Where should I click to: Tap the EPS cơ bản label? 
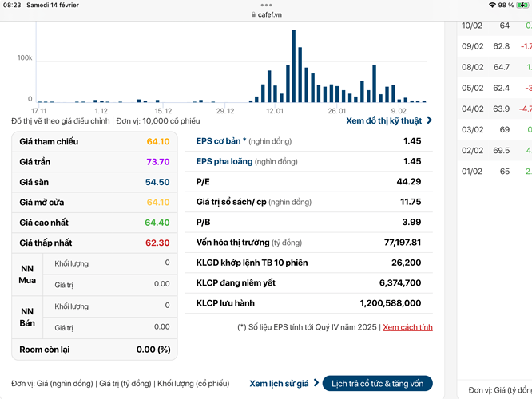[221, 141]
